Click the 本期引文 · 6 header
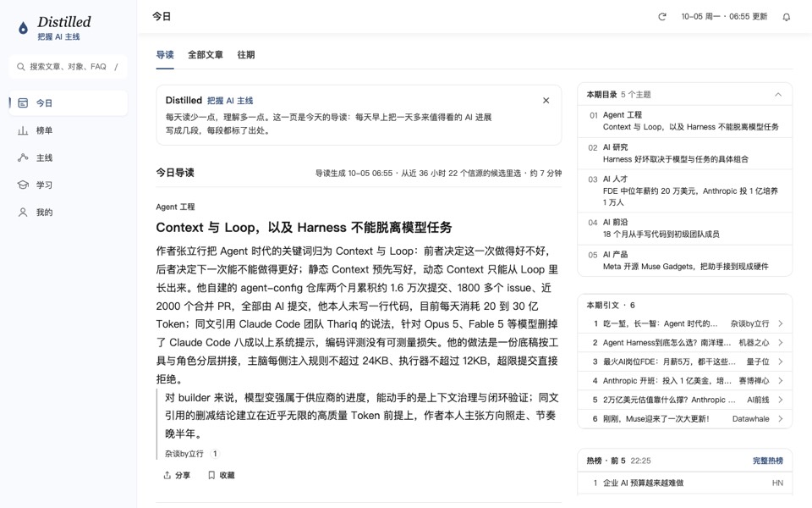 [x=611, y=306]
